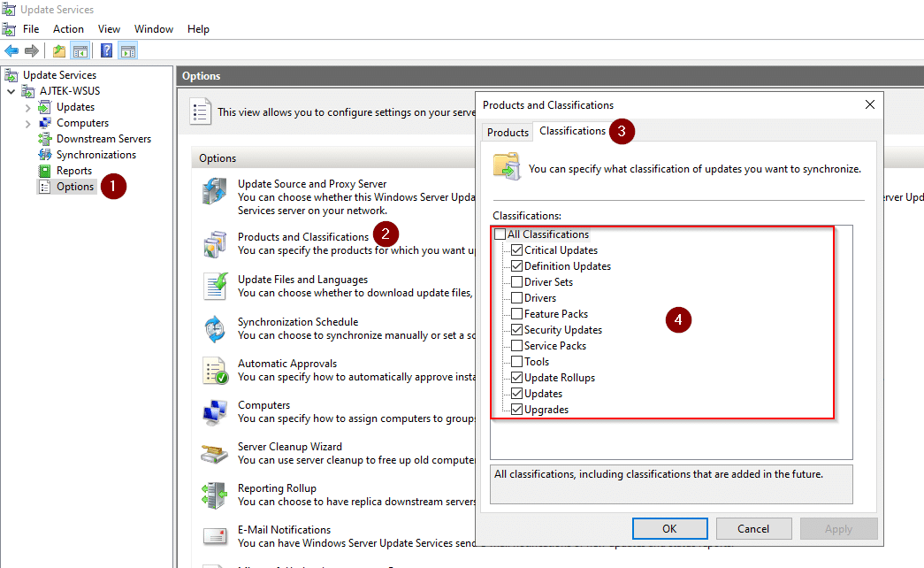
Task: Switch to the Products tab
Action: pyautogui.click(x=508, y=132)
